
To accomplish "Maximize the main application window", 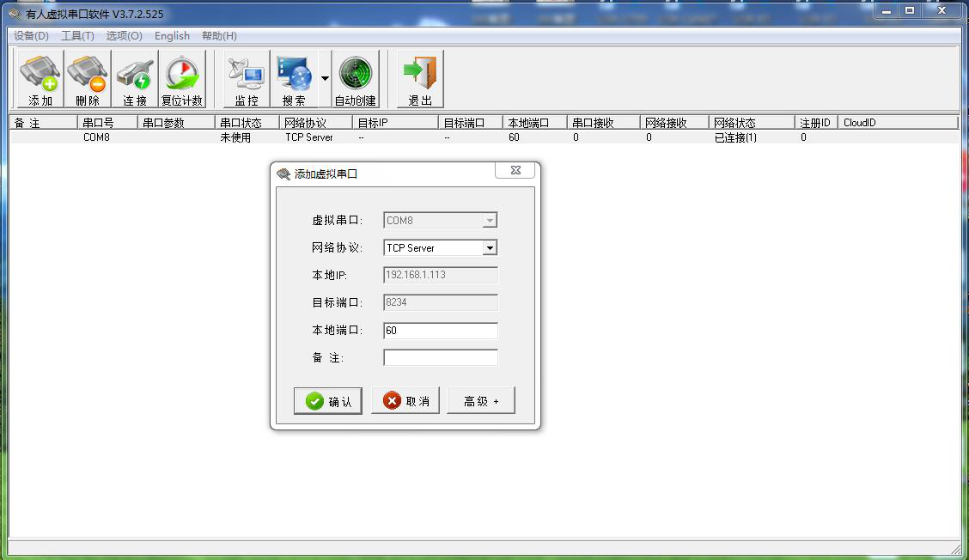I will point(910,10).
